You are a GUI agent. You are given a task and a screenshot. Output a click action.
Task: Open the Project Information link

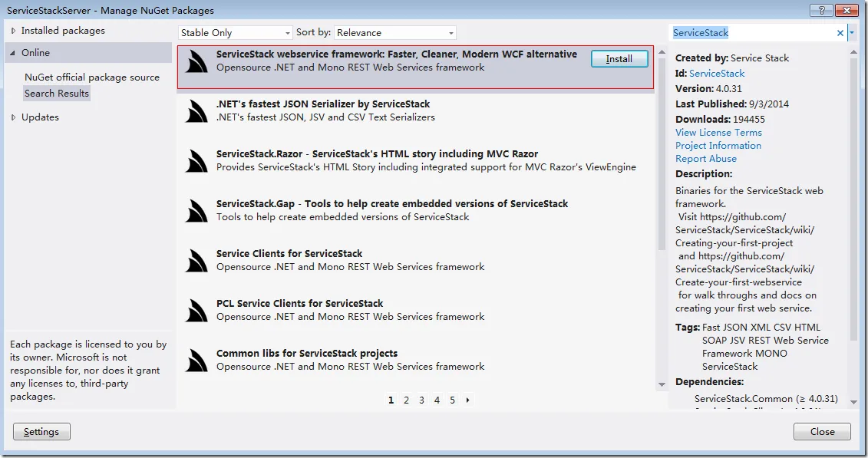(x=718, y=146)
